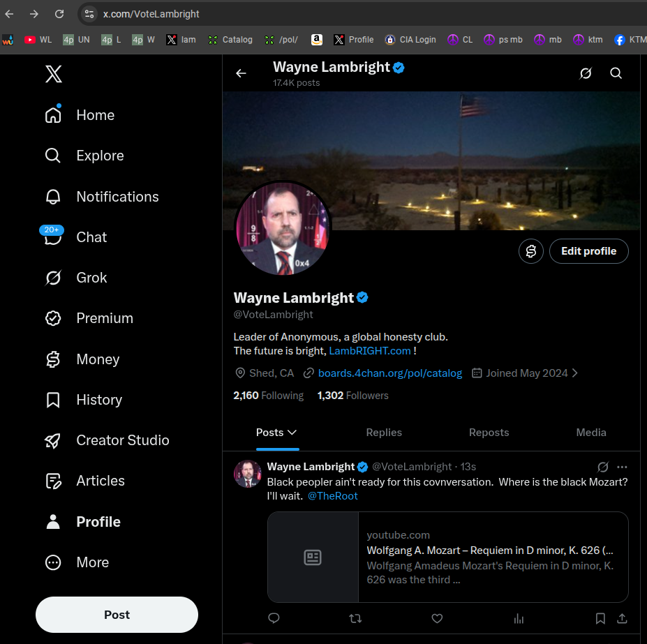Open CL bookmark

coord(460,40)
